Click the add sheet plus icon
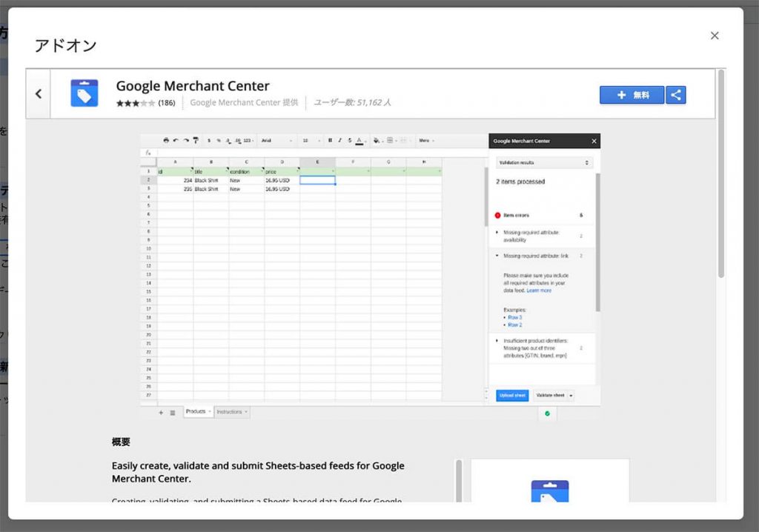The image size is (759, 532). tap(161, 413)
